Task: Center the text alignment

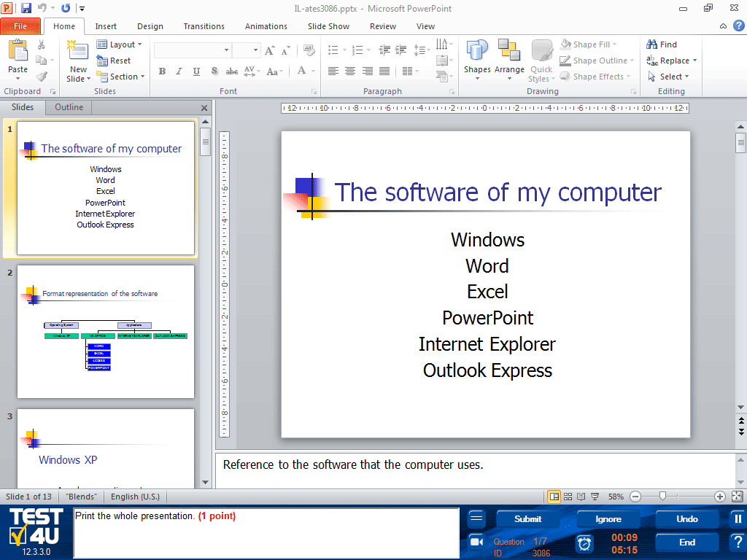Action: 350,71
